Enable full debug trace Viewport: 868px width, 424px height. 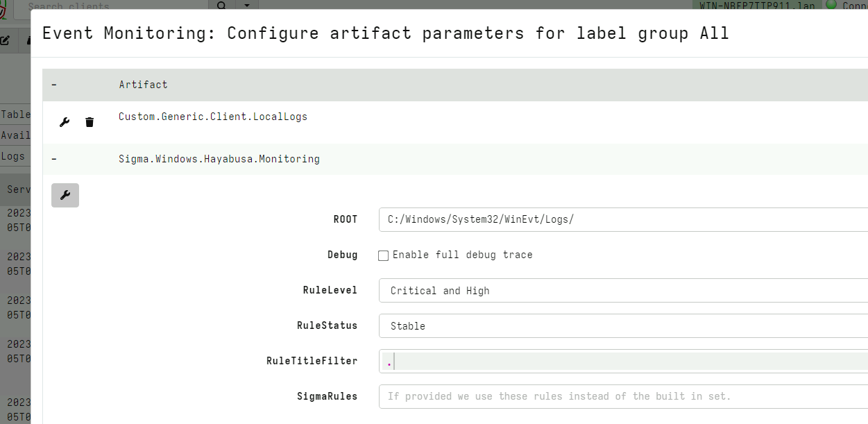point(383,255)
